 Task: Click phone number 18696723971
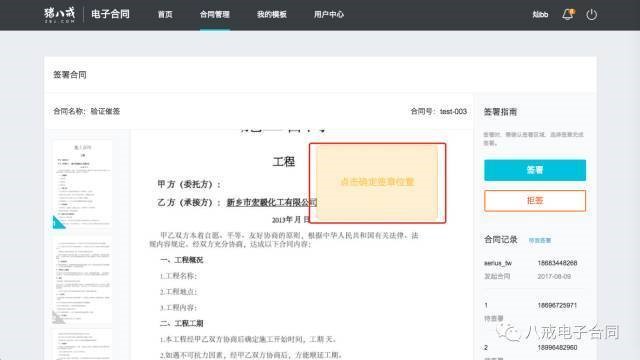557,305
